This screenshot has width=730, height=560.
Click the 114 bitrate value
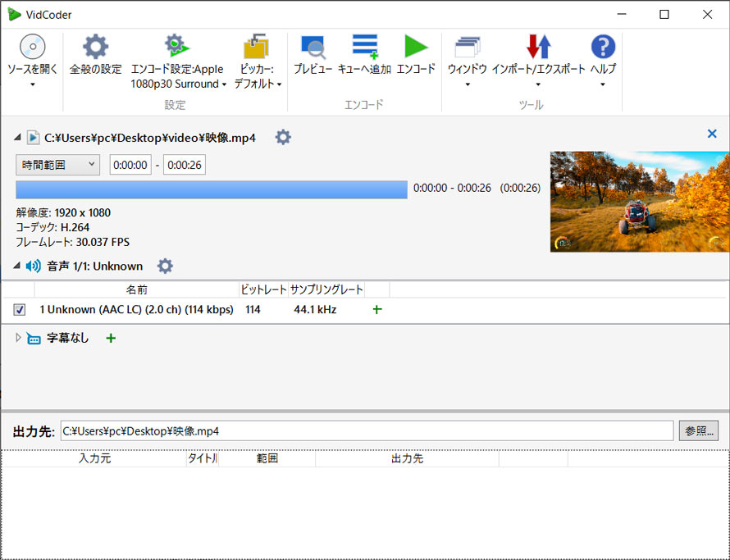[x=253, y=310]
